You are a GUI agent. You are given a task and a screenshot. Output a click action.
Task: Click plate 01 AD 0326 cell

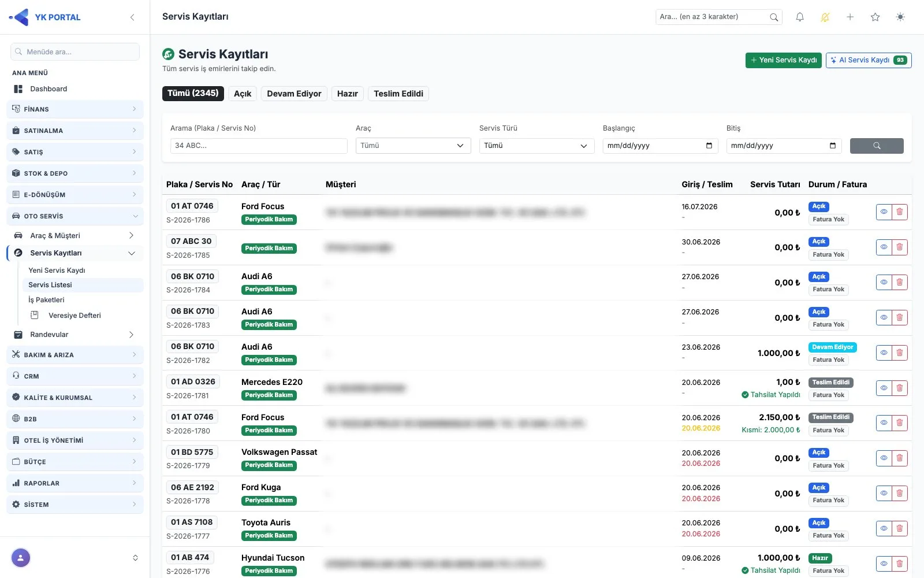pyautogui.click(x=193, y=381)
